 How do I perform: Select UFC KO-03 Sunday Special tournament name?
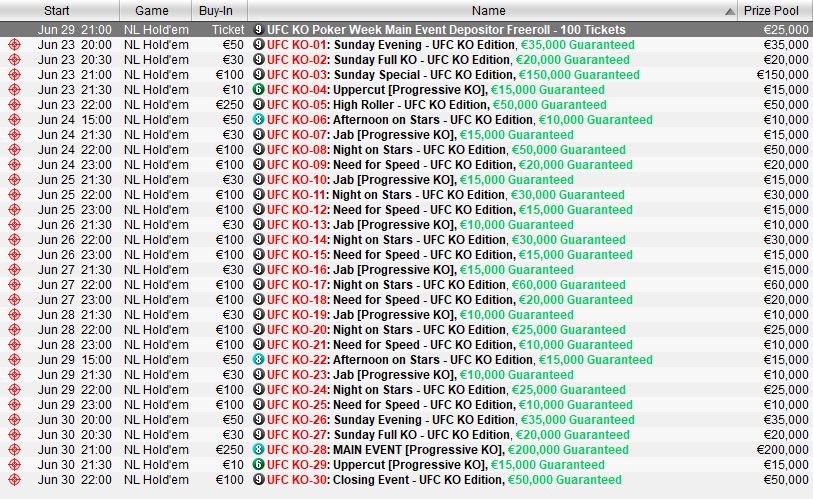(x=453, y=75)
